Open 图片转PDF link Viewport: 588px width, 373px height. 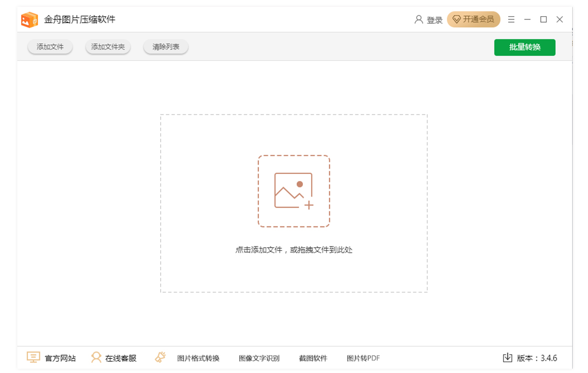coord(363,358)
